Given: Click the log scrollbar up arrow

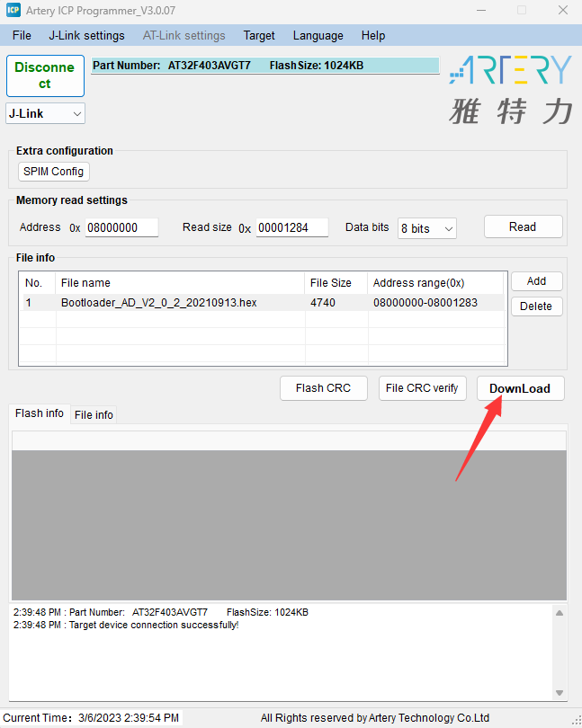Looking at the screenshot, I should click(560, 613).
